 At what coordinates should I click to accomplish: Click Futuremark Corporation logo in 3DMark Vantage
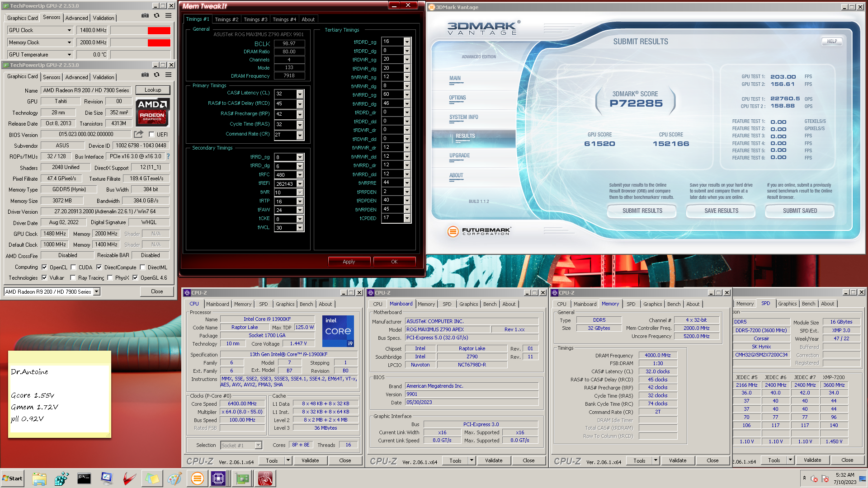(479, 231)
